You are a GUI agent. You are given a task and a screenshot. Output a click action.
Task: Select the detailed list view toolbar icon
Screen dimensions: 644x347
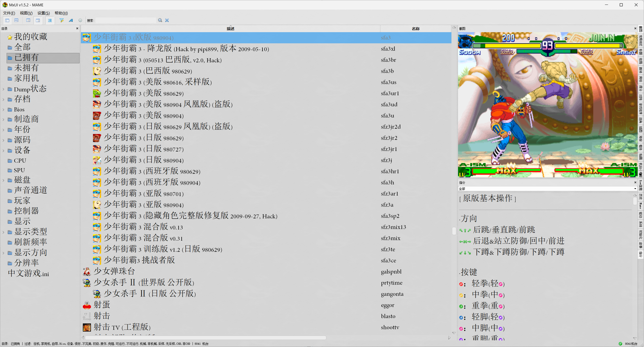pyautogui.click(x=38, y=21)
